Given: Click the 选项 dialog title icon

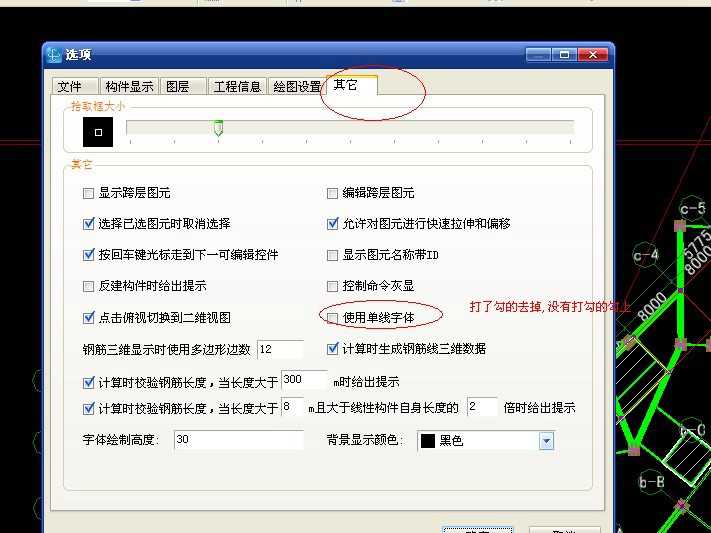Looking at the screenshot, I should (x=54, y=55).
